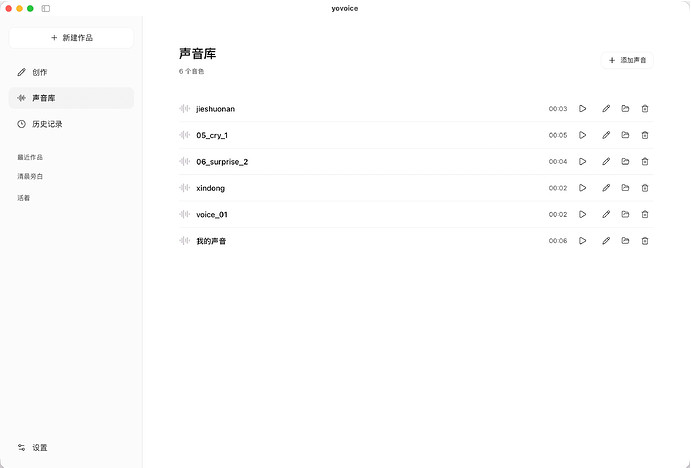Edit the 06_surprise_2 voice entry
This screenshot has height=468, width=691.
coord(606,161)
